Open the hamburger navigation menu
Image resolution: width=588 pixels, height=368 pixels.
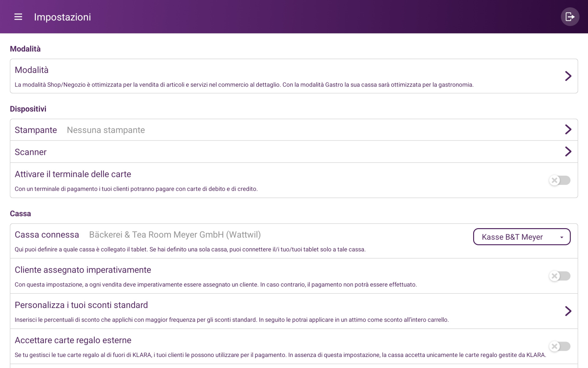click(x=18, y=17)
